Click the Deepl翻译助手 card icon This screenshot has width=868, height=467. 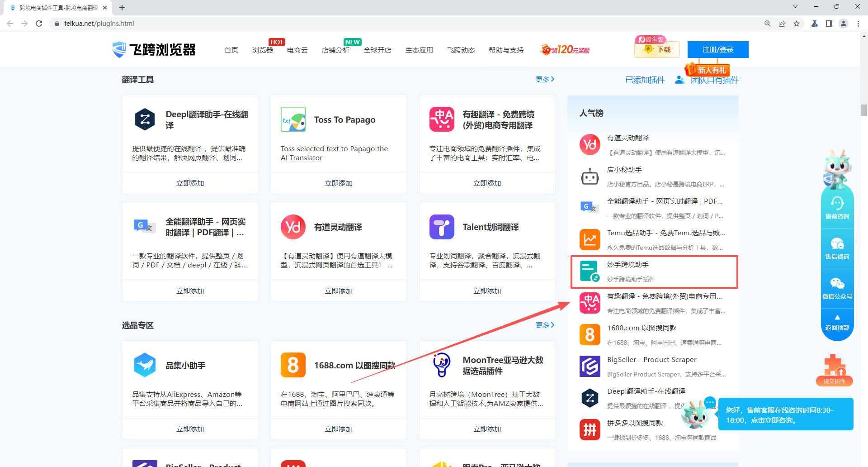pyautogui.click(x=145, y=119)
